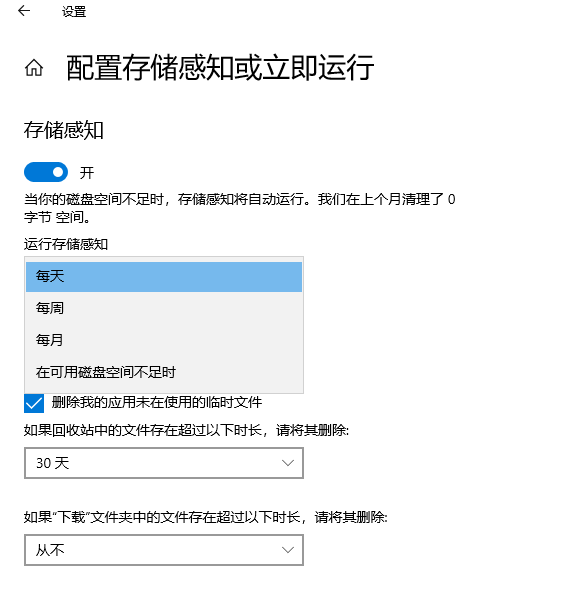Click the 存储感知 section heading

pos(64,130)
